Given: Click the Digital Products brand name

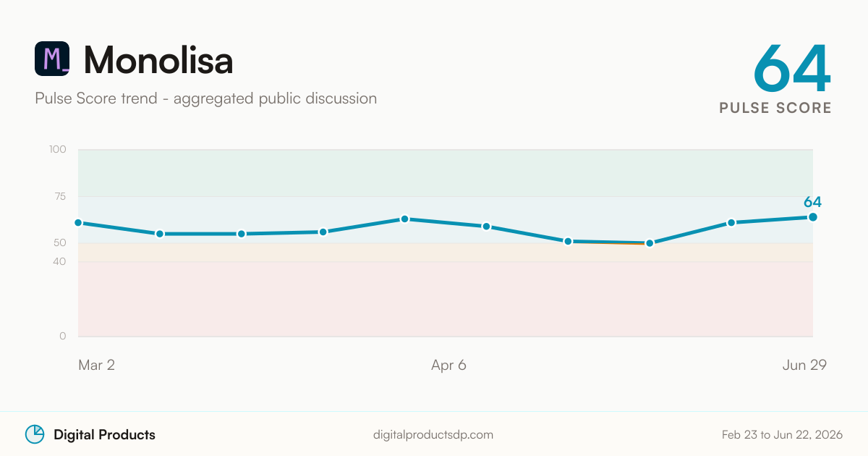Looking at the screenshot, I should pyautogui.click(x=104, y=435).
